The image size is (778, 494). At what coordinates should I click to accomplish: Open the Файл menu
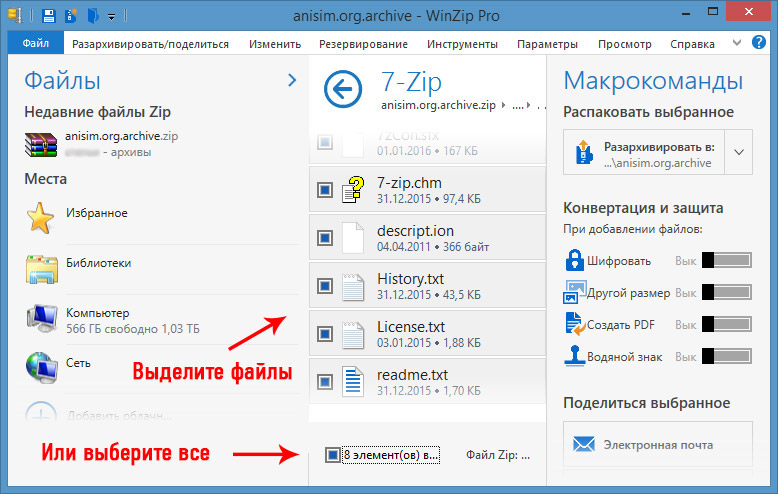pos(35,44)
